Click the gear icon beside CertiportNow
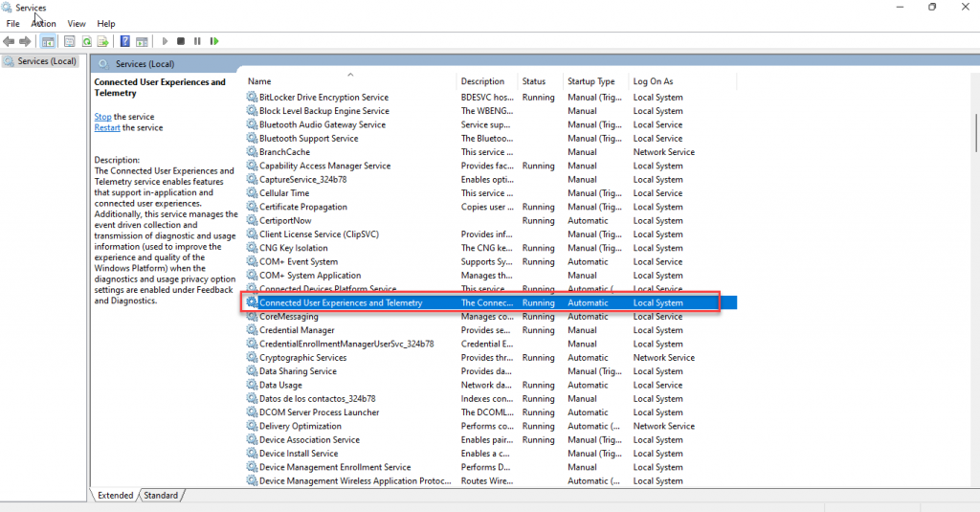980x512 pixels. (252, 221)
